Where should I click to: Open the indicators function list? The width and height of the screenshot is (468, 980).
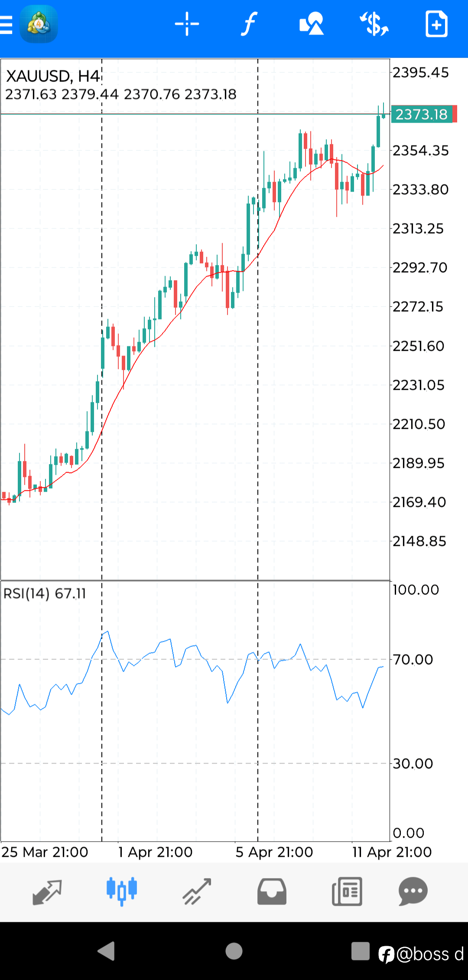tap(249, 24)
